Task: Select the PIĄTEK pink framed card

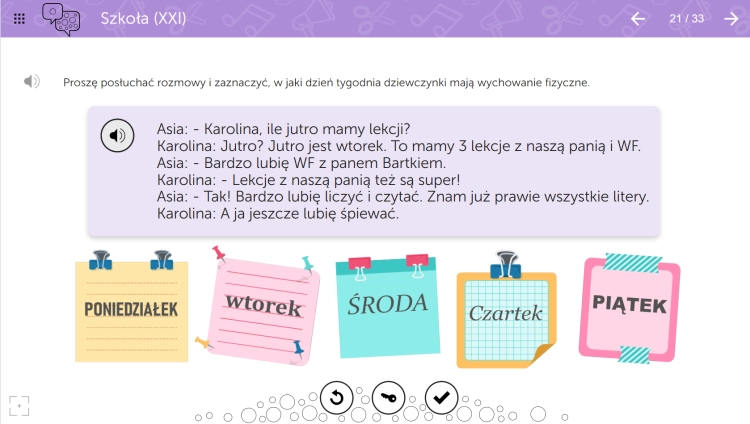Action: pyautogui.click(x=629, y=309)
